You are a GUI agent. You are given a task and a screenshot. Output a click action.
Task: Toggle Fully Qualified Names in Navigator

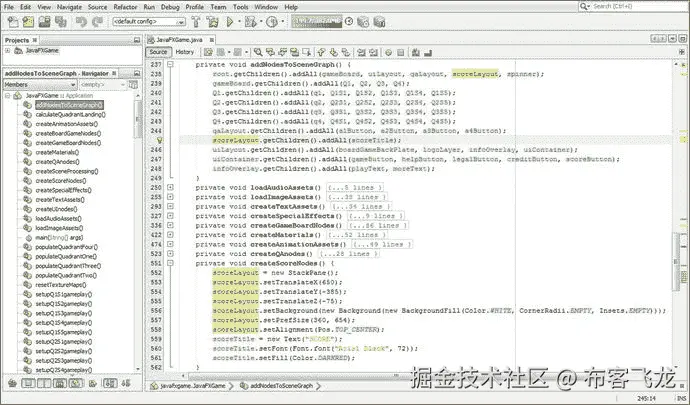click(93, 383)
